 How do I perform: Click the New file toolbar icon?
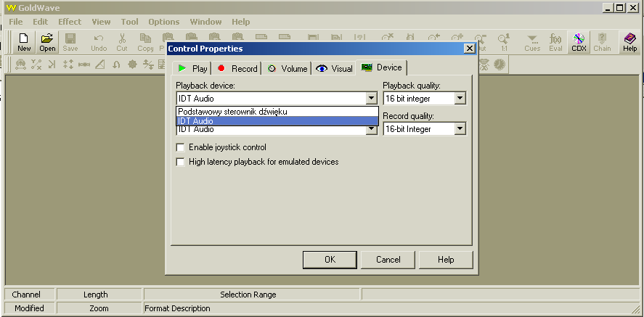coord(24,43)
